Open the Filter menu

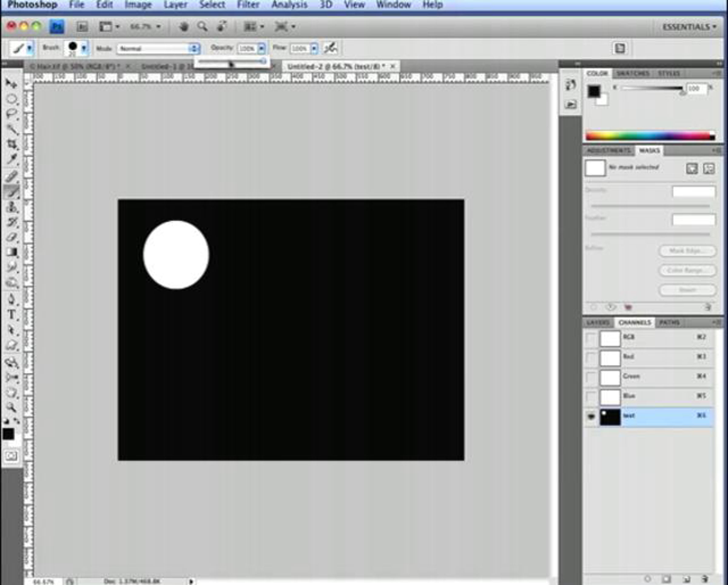248,5
